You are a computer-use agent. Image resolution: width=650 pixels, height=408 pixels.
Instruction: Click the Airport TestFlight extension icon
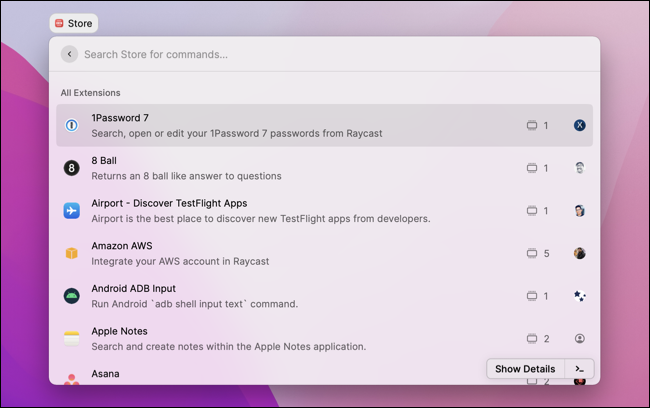[72, 211]
